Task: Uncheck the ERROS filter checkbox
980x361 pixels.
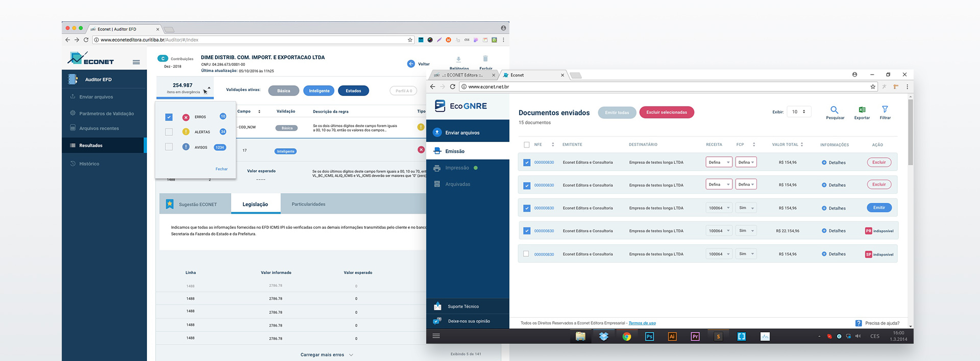Action: pos(169,117)
